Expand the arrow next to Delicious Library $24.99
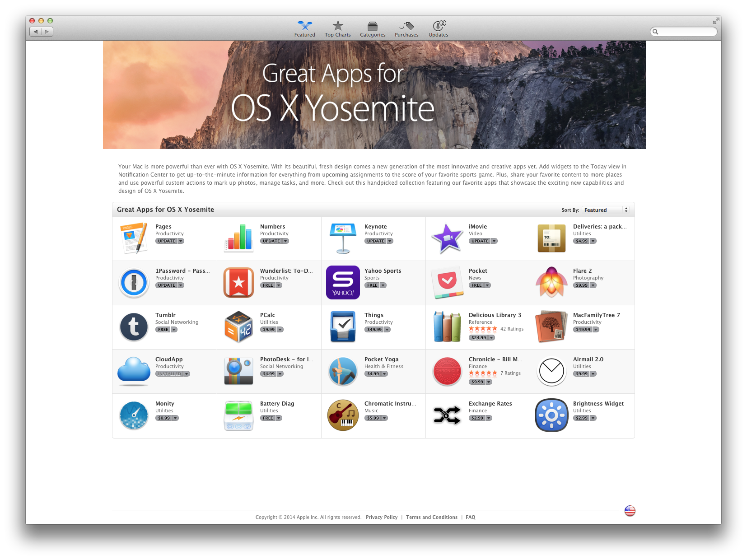Screen dimensions: 747x560 [x=491, y=338]
